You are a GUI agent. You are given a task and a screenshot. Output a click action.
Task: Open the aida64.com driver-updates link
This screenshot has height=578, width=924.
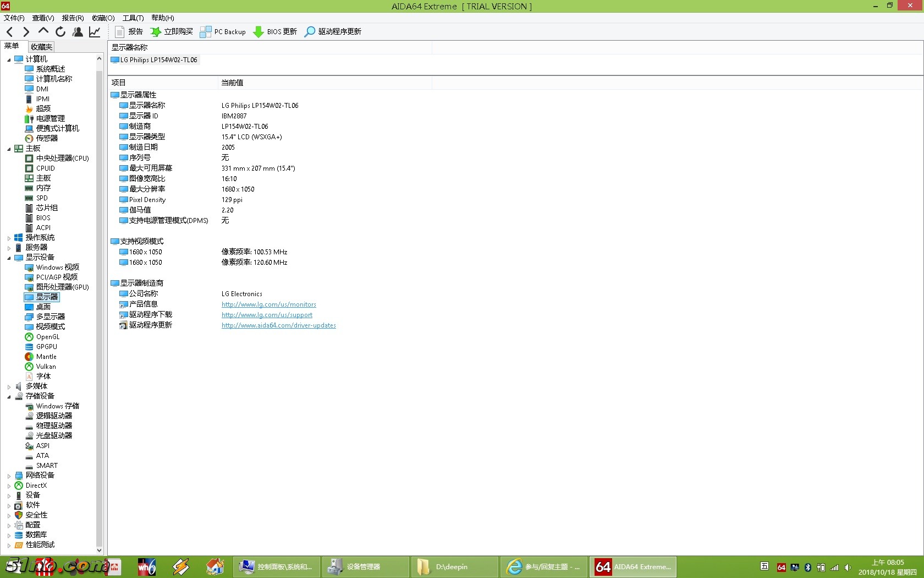point(278,325)
